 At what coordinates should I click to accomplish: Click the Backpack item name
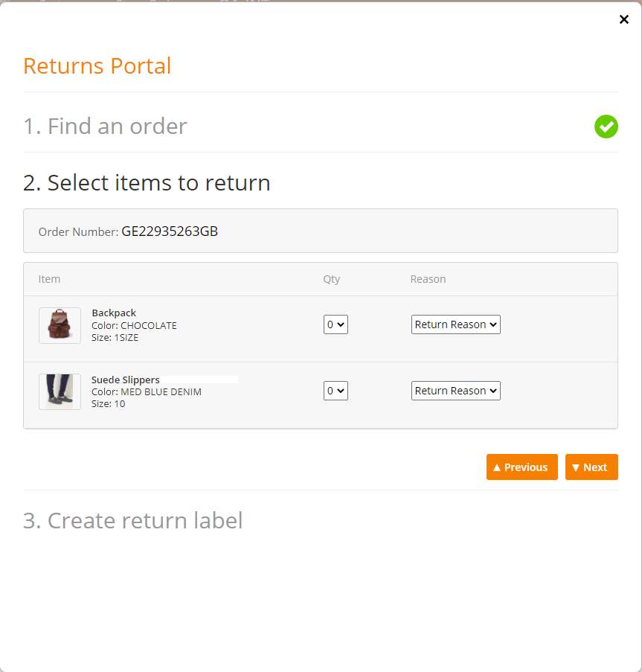pyautogui.click(x=114, y=313)
